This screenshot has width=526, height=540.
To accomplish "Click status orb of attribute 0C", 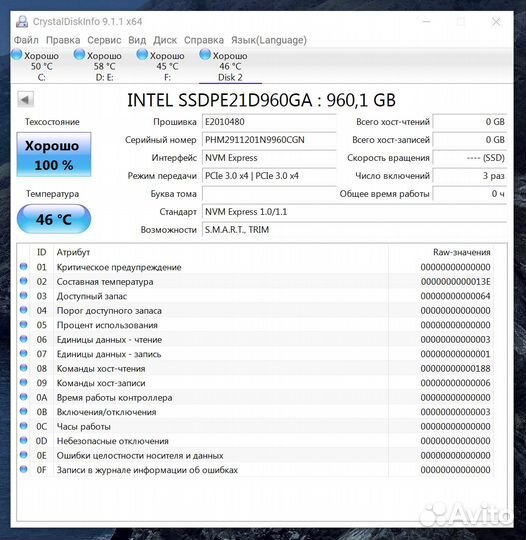I will [23, 426].
